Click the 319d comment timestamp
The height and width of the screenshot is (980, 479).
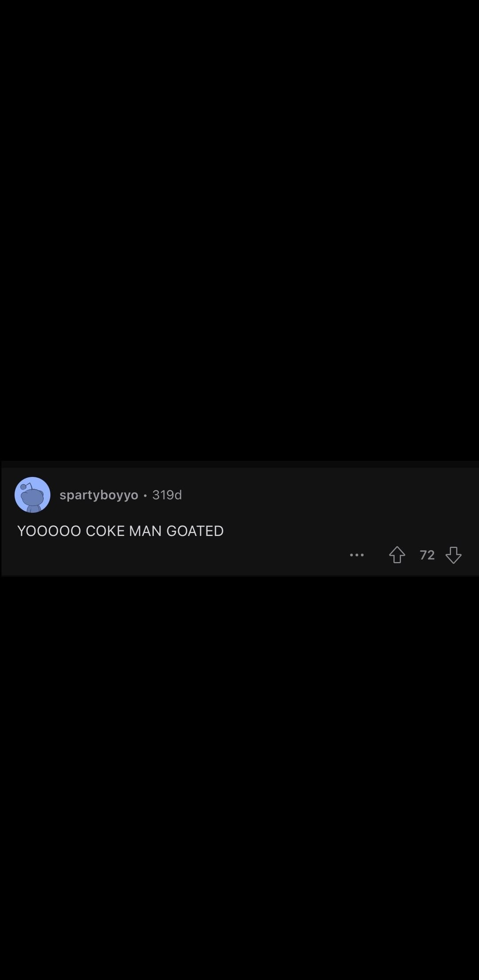pos(167,495)
